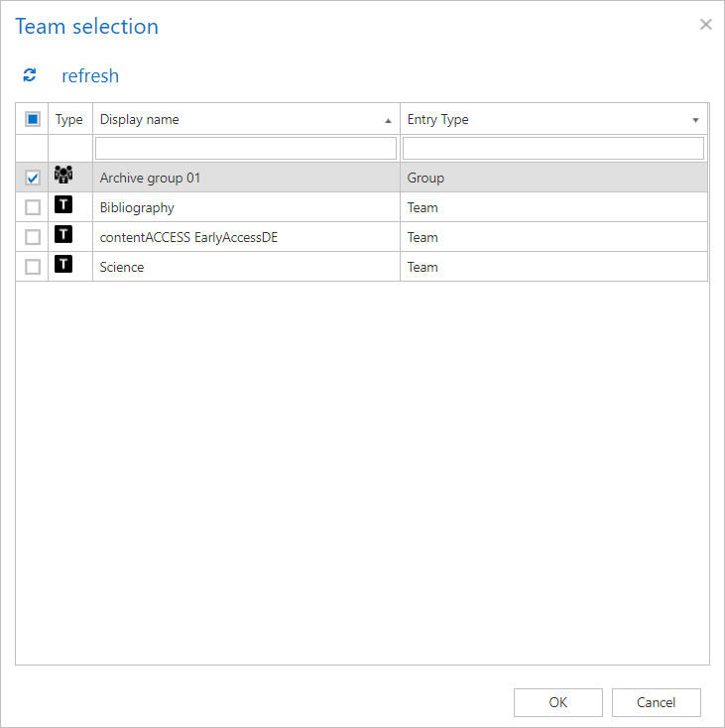Open the Entry Type column dropdown arrow
This screenshot has height=728, width=725.
[x=695, y=120]
